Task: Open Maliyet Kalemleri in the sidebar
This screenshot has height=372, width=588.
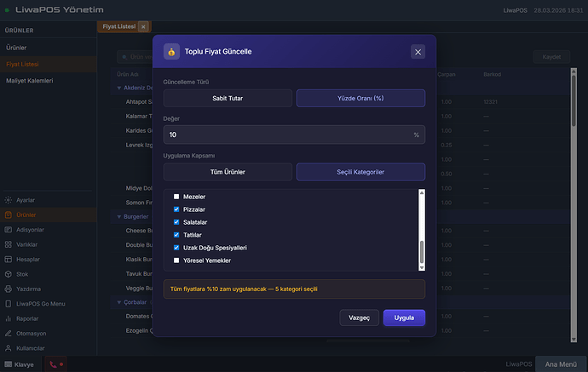Action: coord(30,81)
